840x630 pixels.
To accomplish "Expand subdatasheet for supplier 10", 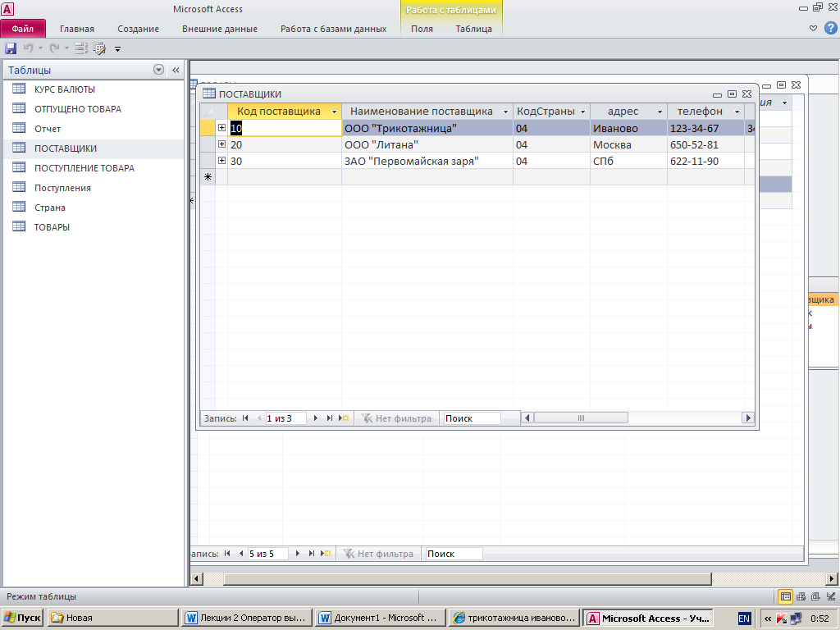I will pos(221,127).
